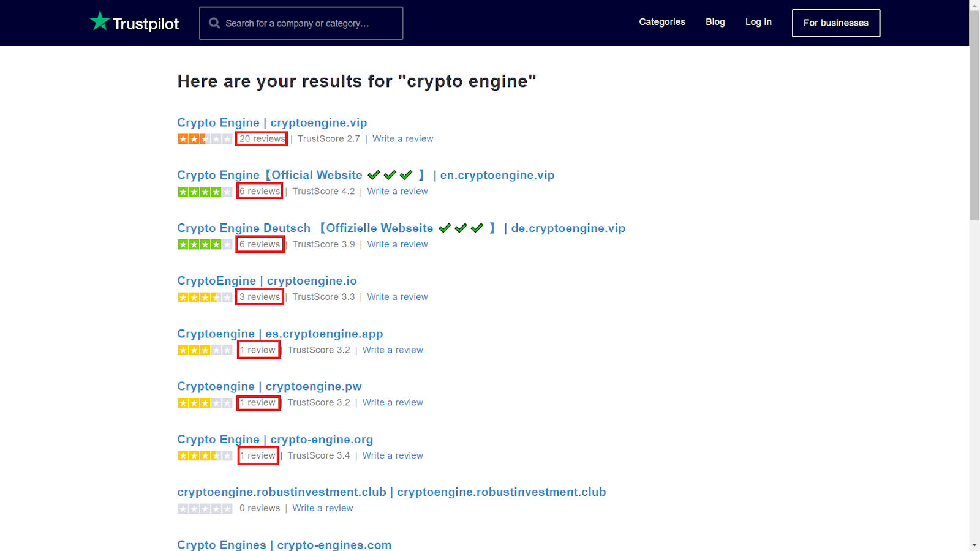Image resolution: width=980 pixels, height=551 pixels.
Task: Click the page vertical scrollbar thumb
Action: pyautogui.click(x=974, y=114)
